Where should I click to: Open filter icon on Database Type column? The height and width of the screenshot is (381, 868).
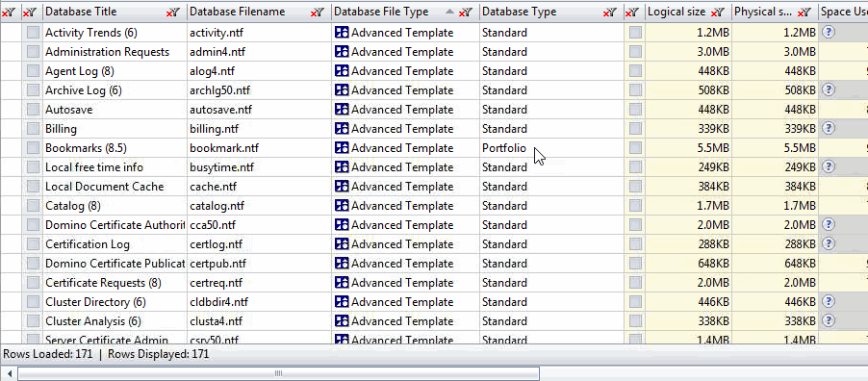[x=609, y=13]
